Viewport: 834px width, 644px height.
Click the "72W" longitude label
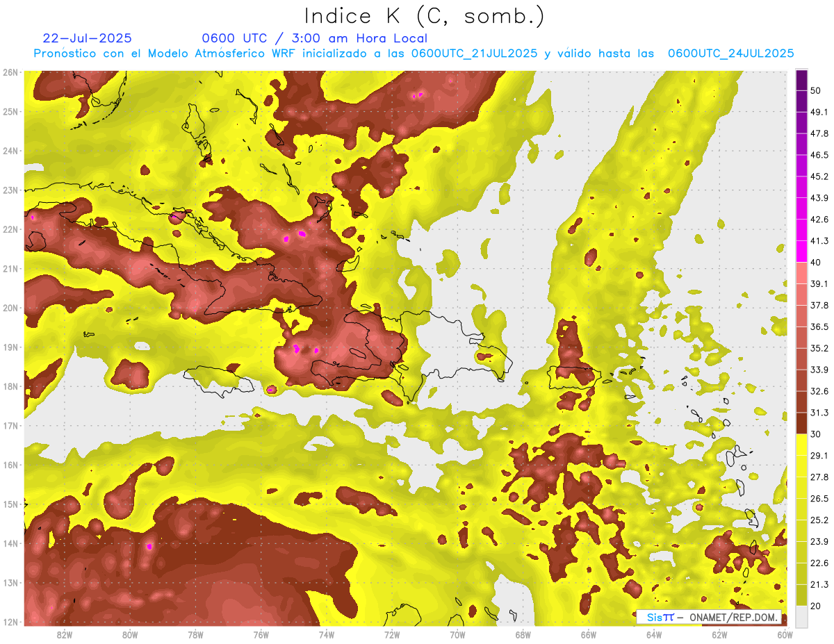[392, 634]
